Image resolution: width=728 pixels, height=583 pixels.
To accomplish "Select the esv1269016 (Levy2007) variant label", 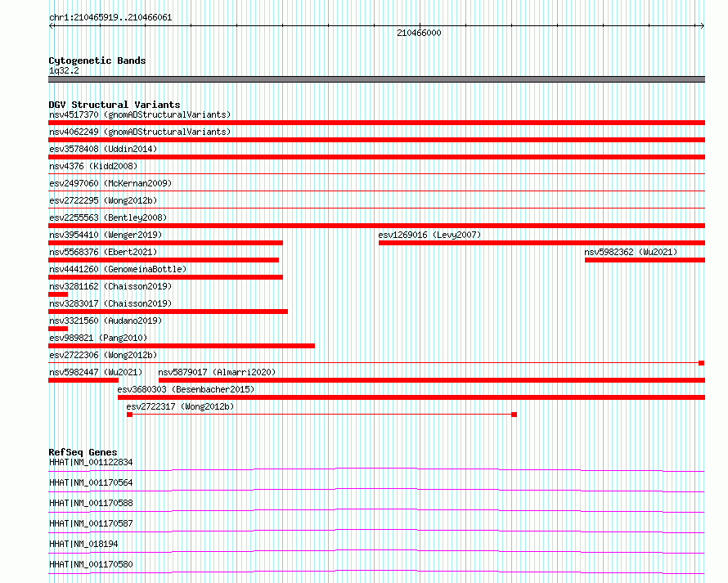I will [429, 235].
